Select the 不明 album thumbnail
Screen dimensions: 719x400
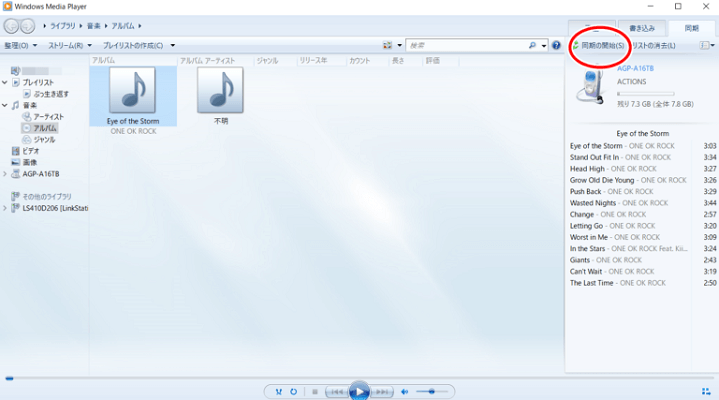(220, 90)
